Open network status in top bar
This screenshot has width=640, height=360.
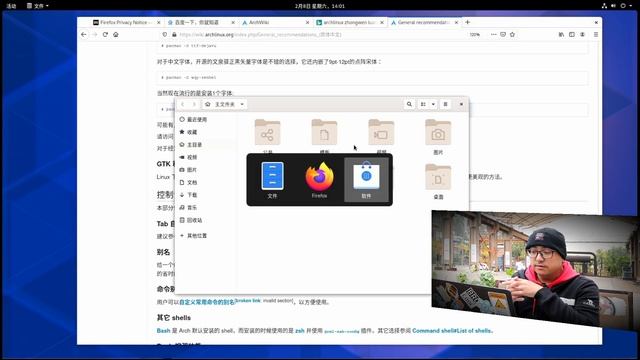click(x=604, y=6)
